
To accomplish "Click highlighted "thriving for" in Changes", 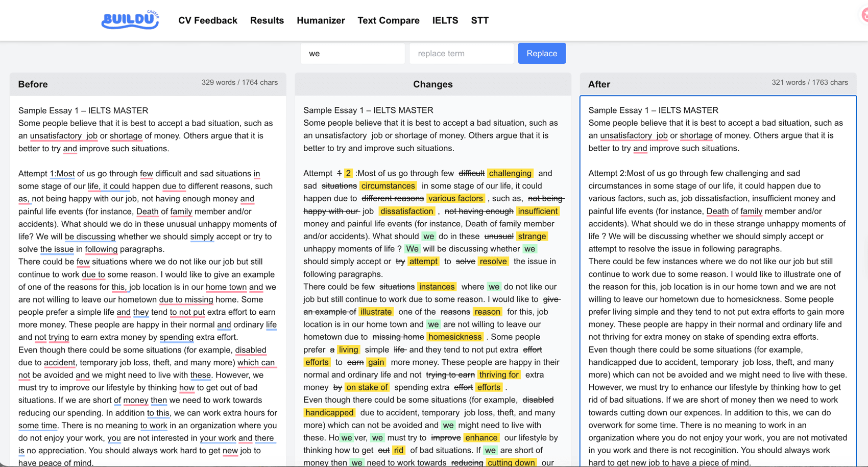I will pyautogui.click(x=499, y=375).
